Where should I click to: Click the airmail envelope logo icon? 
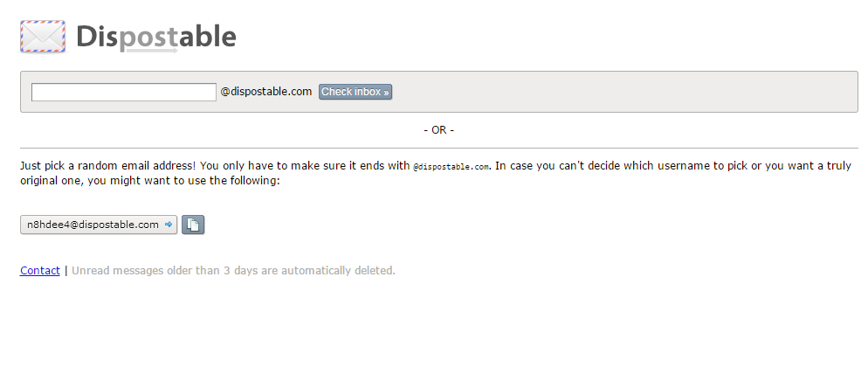43,37
